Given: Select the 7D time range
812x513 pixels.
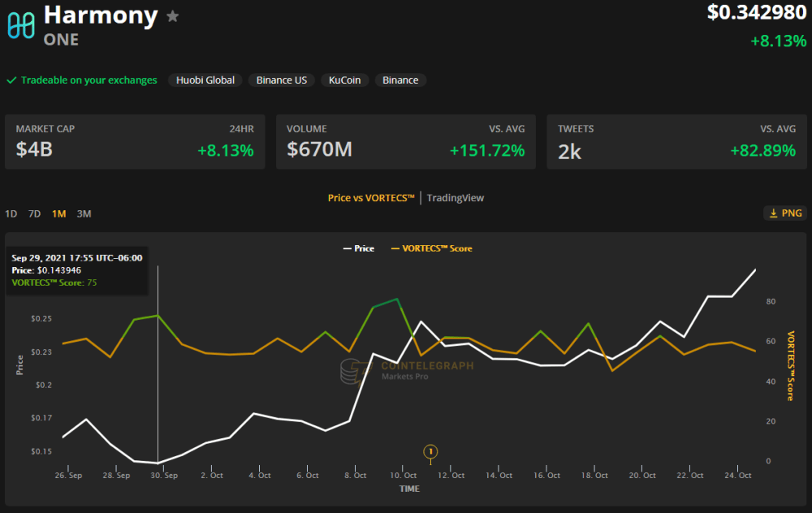Looking at the screenshot, I should [x=34, y=213].
